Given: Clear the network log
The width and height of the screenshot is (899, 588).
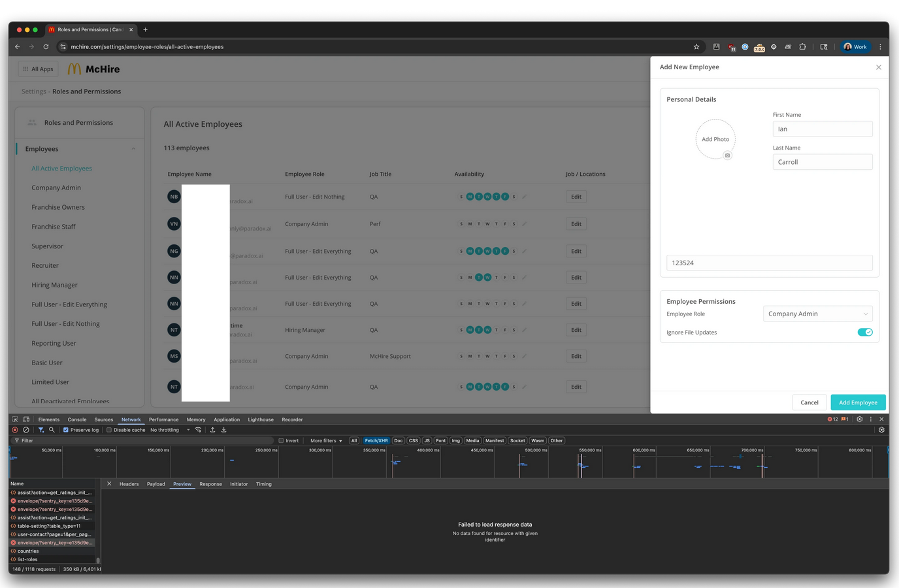Looking at the screenshot, I should [x=26, y=430].
